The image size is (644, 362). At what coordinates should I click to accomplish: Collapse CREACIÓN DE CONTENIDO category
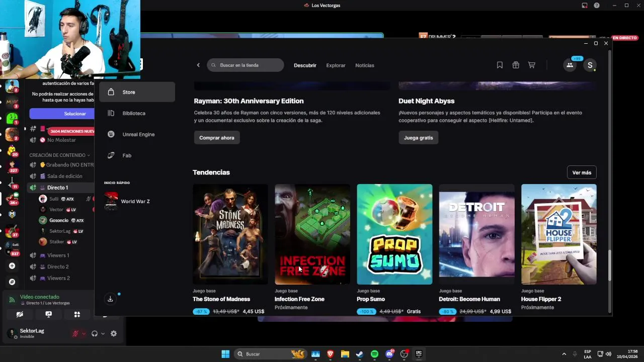(60, 155)
